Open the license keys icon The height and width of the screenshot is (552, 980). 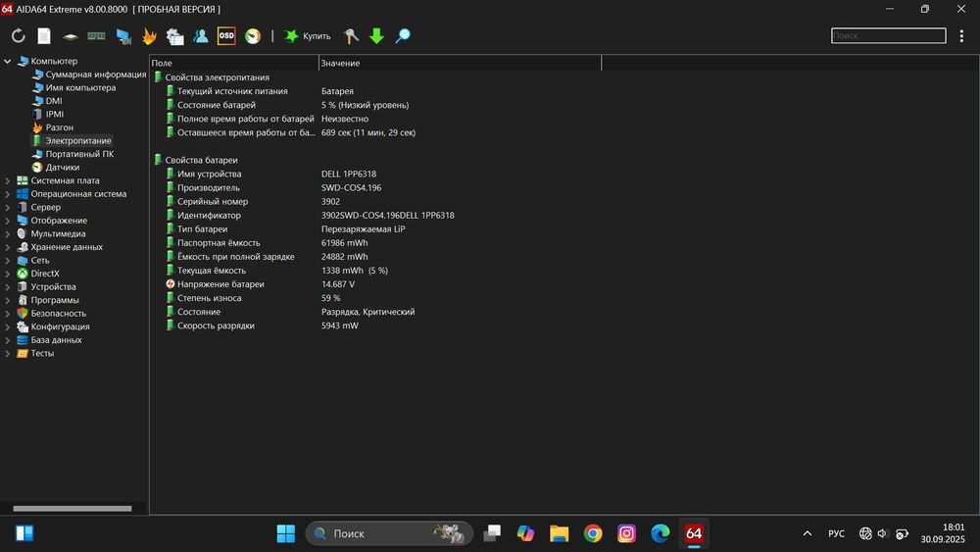[x=351, y=36]
